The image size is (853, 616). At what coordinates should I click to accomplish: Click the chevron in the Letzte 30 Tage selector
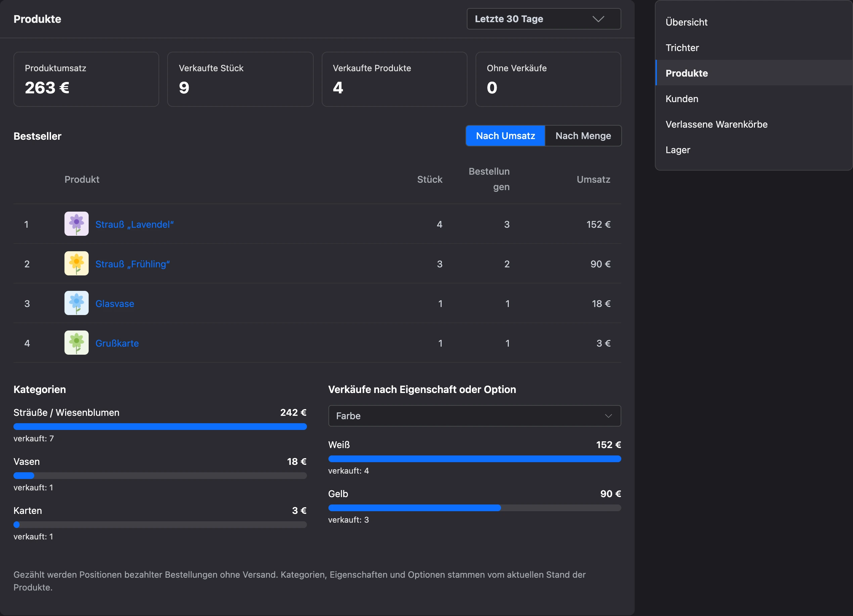(598, 19)
